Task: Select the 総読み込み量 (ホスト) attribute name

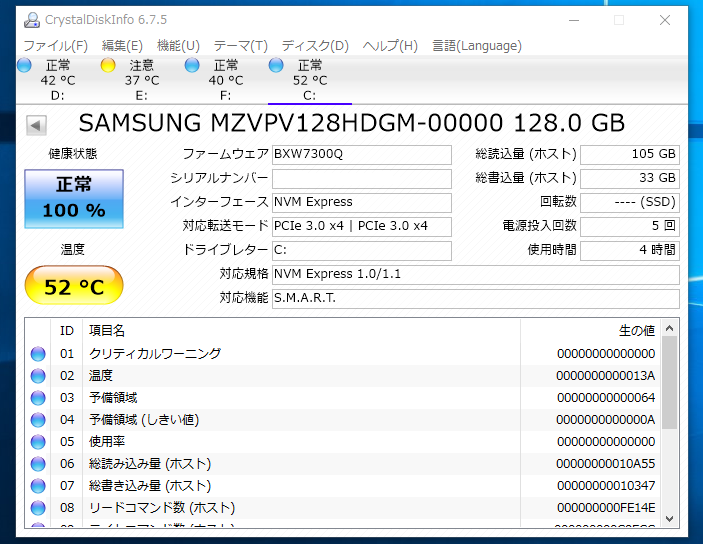Action: pyautogui.click(x=150, y=464)
